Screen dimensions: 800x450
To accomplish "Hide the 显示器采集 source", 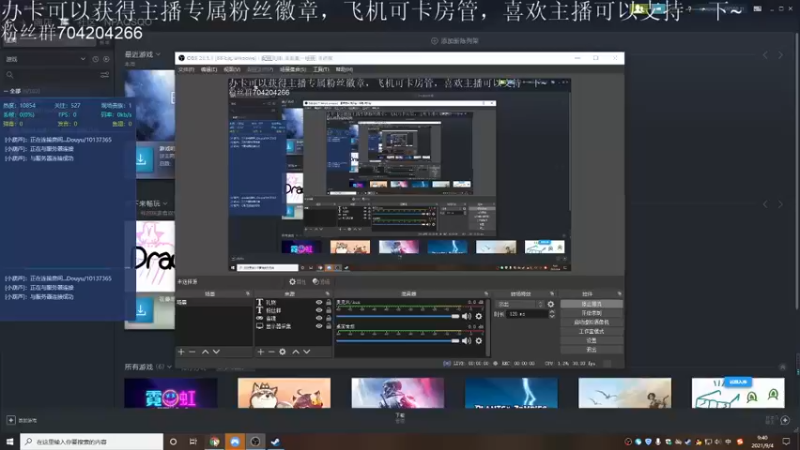I will [x=319, y=326].
